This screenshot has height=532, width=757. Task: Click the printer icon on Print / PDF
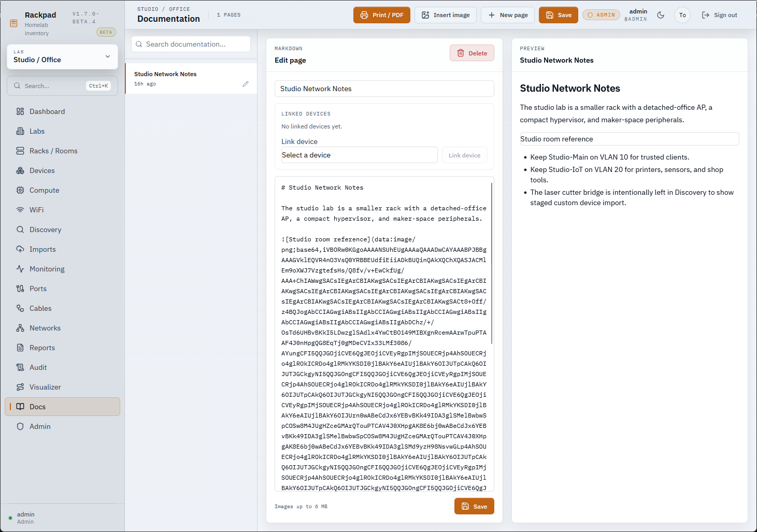coord(364,15)
